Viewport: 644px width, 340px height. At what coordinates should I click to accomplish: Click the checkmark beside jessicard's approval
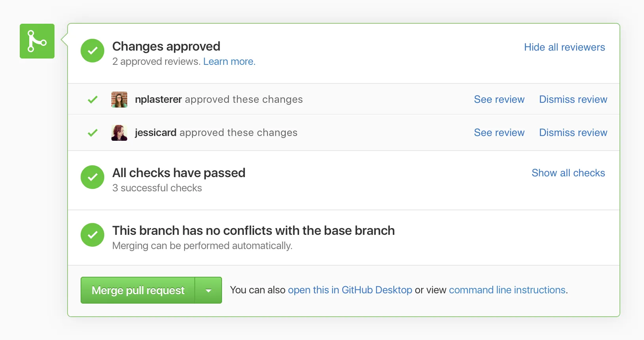click(93, 133)
